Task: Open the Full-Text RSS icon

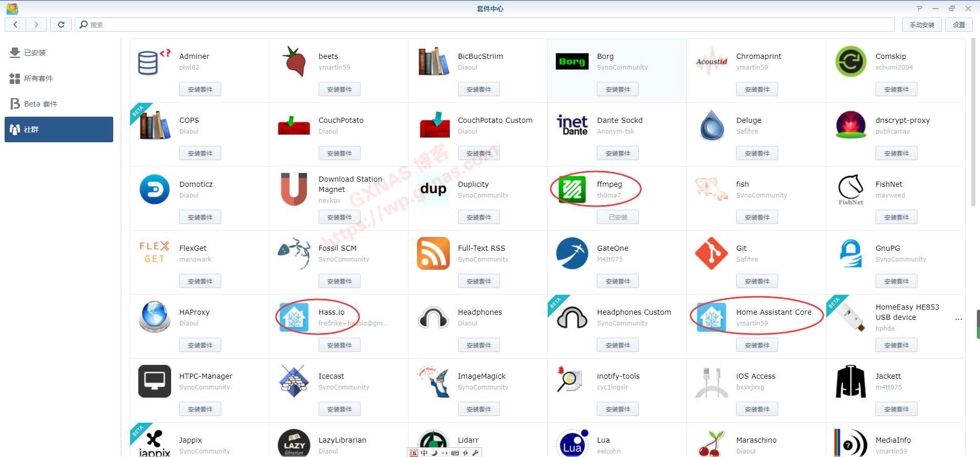Action: (433, 253)
